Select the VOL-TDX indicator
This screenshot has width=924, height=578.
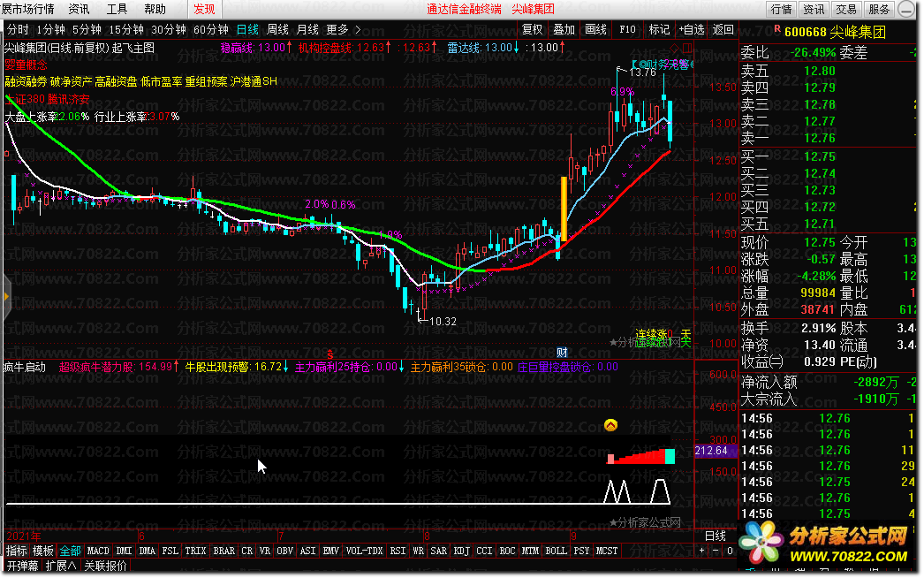pyautogui.click(x=364, y=551)
